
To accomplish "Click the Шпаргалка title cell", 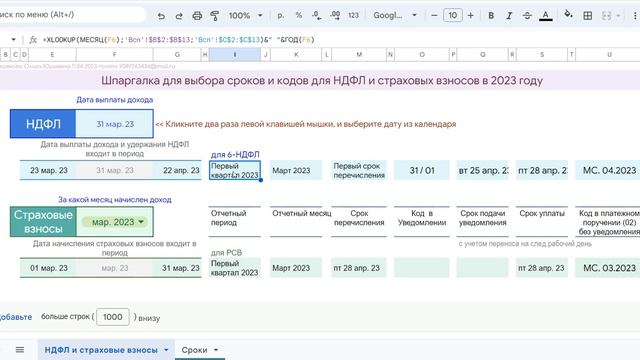I will click(322, 80).
